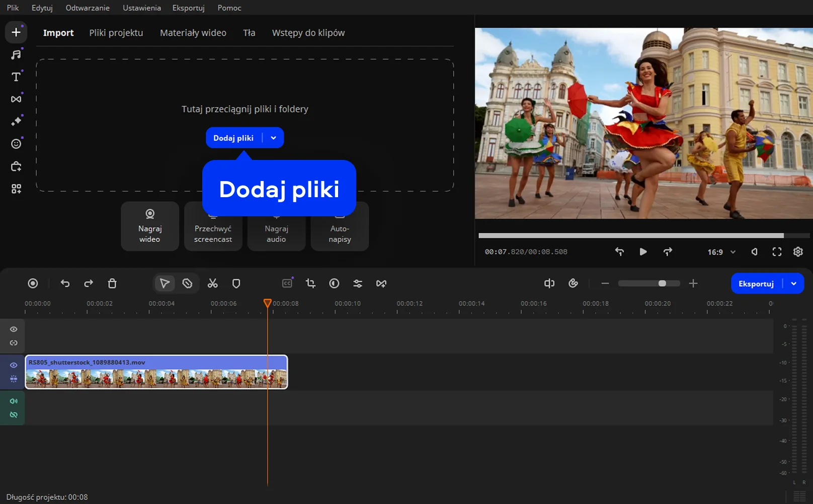Click the Eksportuj button
This screenshot has width=813, height=504.
756,284
